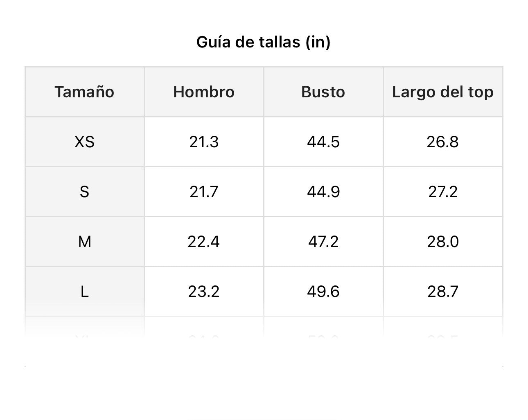Screen dimensions: 528x420
Task: Click L top length value 28.7
Action: click(x=442, y=292)
